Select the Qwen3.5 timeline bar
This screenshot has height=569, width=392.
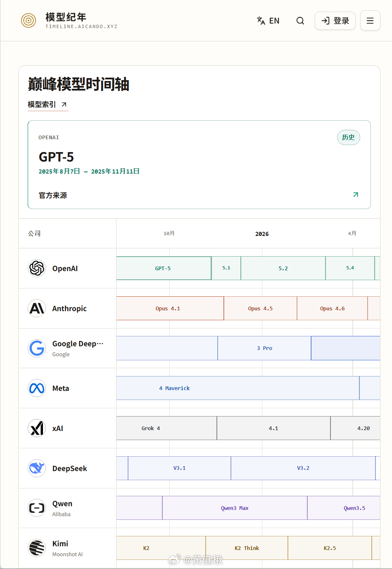pyautogui.click(x=344, y=508)
